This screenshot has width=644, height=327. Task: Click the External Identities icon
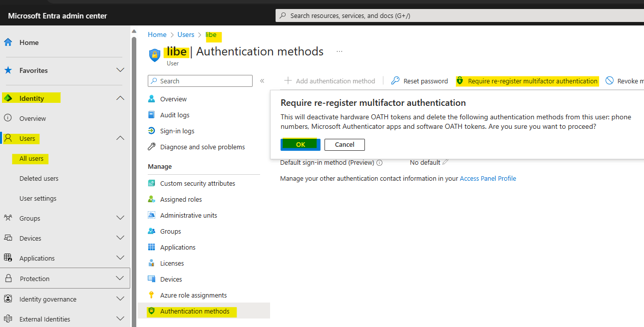click(8, 319)
